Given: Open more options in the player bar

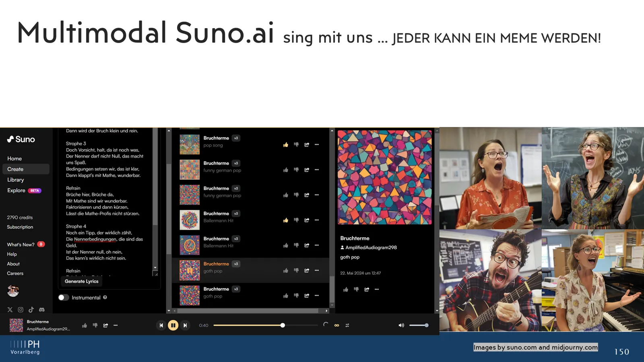Looking at the screenshot, I should (116, 325).
